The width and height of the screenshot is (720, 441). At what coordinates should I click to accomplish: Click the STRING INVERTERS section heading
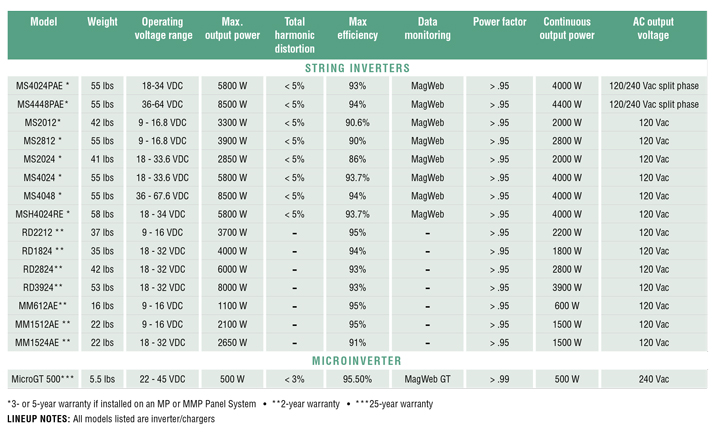[359, 68]
